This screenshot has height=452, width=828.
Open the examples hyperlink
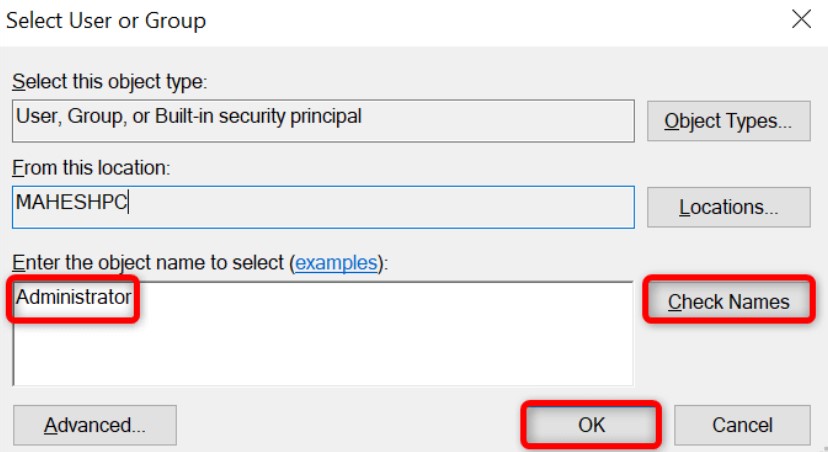coord(337,263)
